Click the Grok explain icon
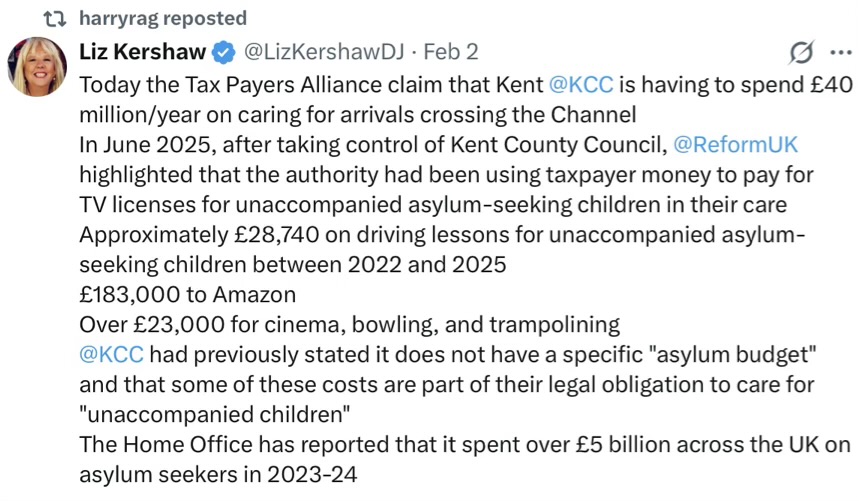 pyautogui.click(x=801, y=51)
